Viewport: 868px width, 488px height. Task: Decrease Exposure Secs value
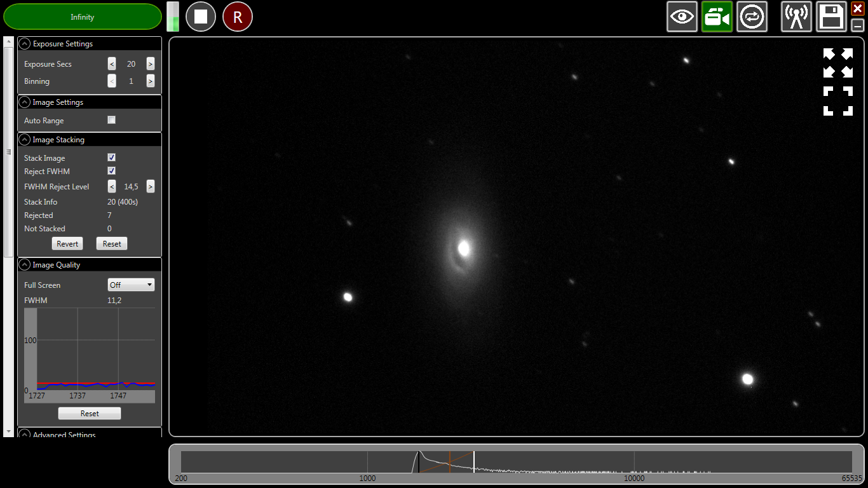[112, 64]
